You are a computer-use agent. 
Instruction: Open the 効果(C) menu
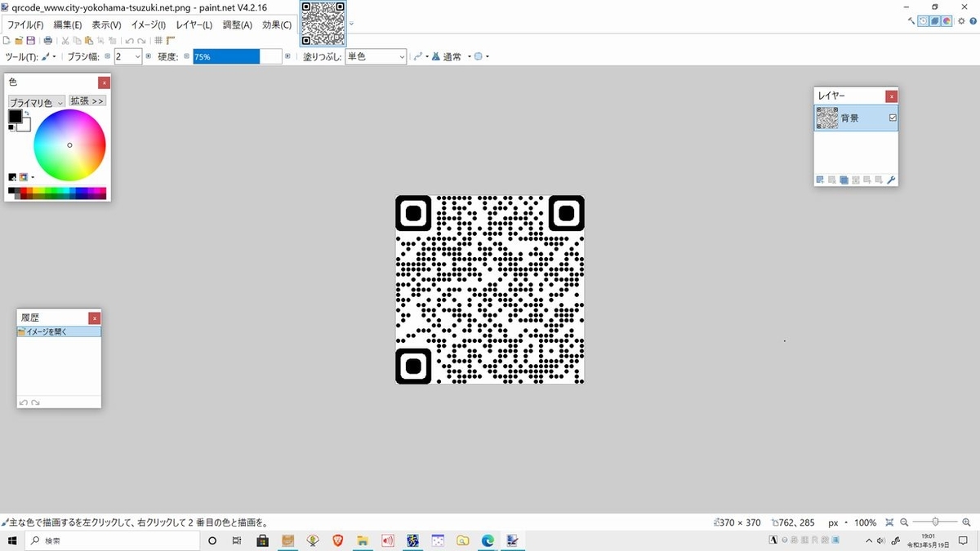pos(277,24)
